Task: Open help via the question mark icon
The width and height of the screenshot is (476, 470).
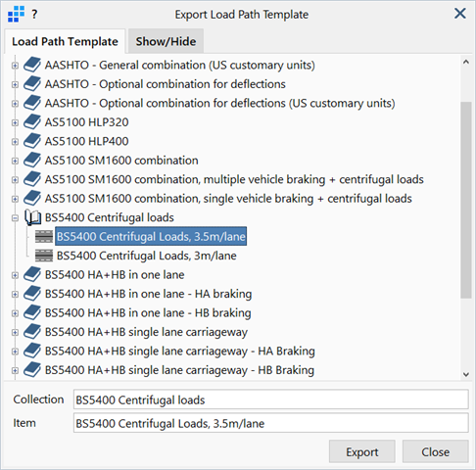Action: coord(34,15)
